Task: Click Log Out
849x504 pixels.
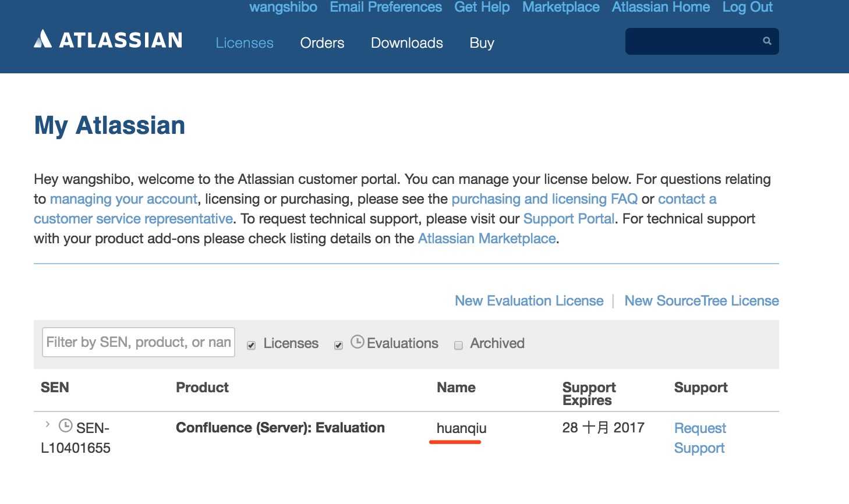Action: [x=748, y=7]
